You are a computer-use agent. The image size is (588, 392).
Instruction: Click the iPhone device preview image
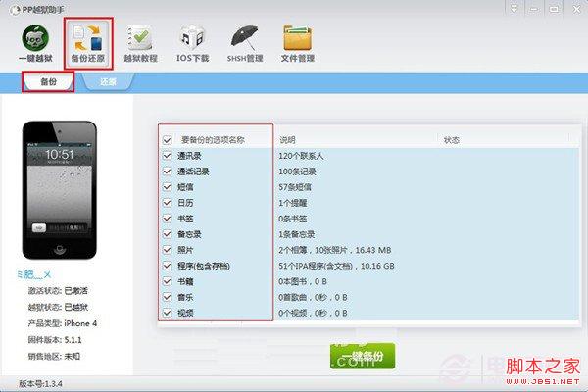pos(60,190)
